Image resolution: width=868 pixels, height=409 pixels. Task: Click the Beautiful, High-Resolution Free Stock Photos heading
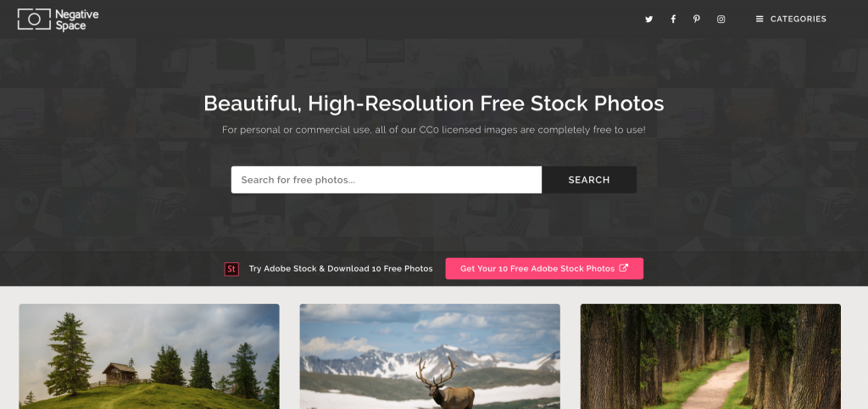[434, 104]
